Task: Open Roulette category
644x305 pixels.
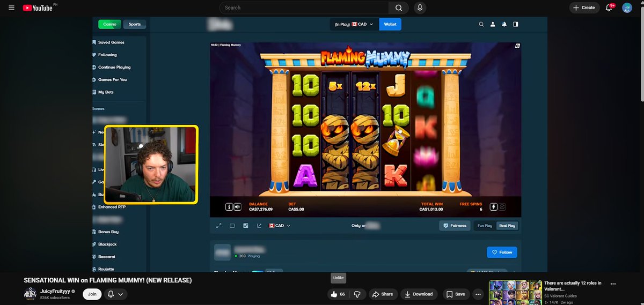Action: point(106,269)
